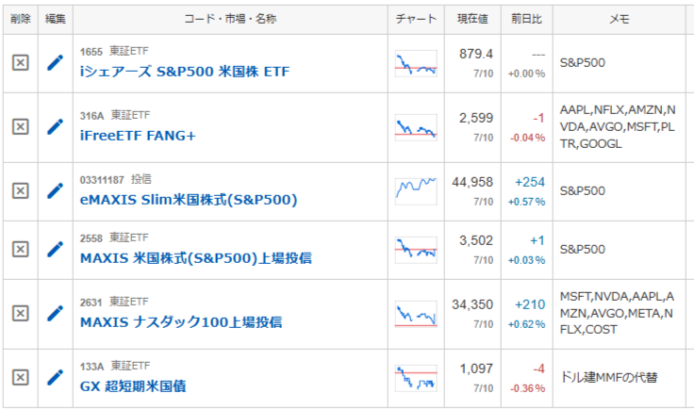Click the 現在値 column header

tap(473, 19)
